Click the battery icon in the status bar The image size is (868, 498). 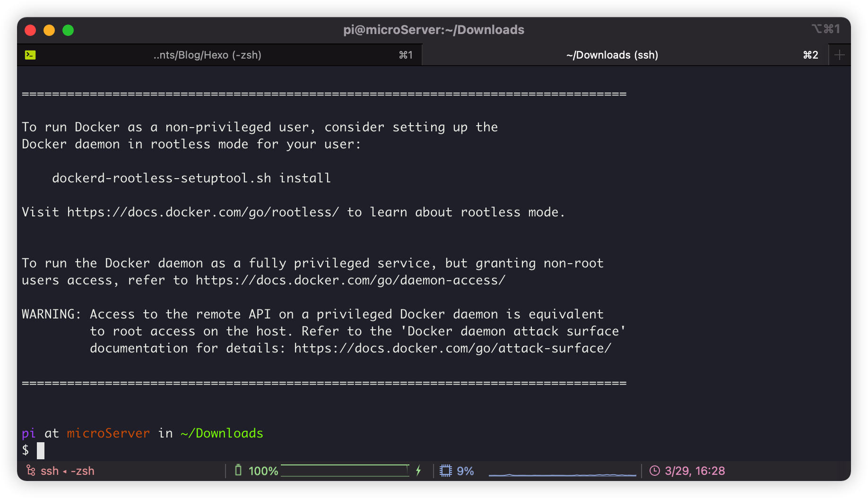238,471
